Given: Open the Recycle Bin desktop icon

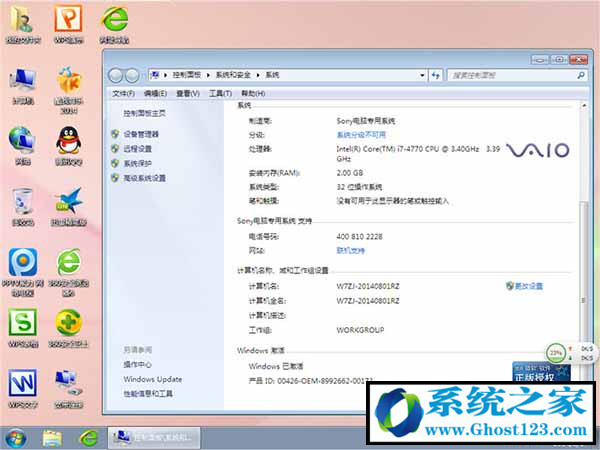Looking at the screenshot, I should pos(23,207).
